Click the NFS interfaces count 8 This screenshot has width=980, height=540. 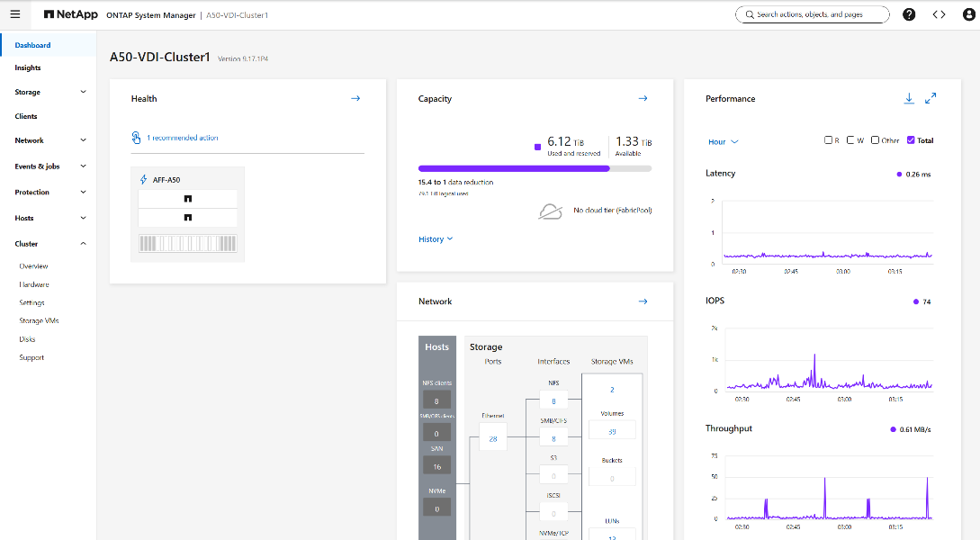point(553,400)
